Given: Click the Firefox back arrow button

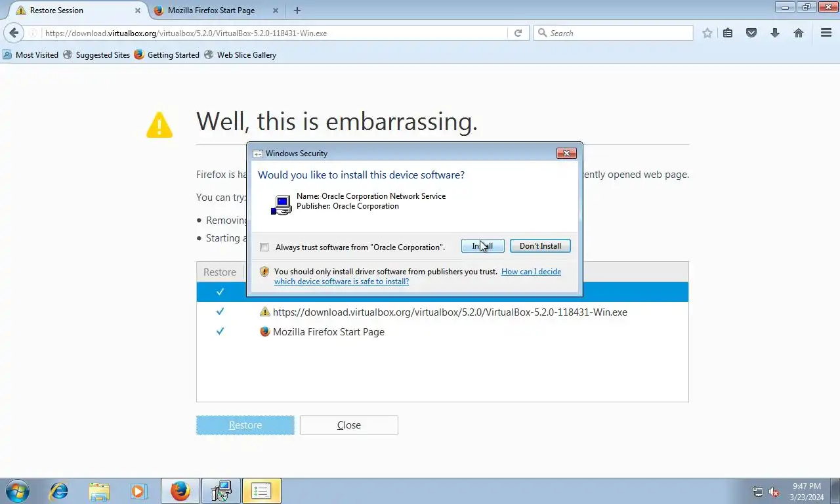Looking at the screenshot, I should pos(14,33).
